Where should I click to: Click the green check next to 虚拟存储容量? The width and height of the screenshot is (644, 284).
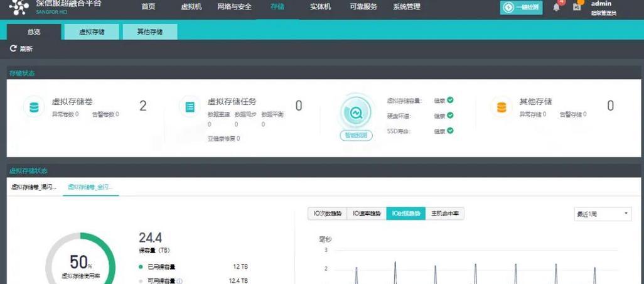point(450,100)
